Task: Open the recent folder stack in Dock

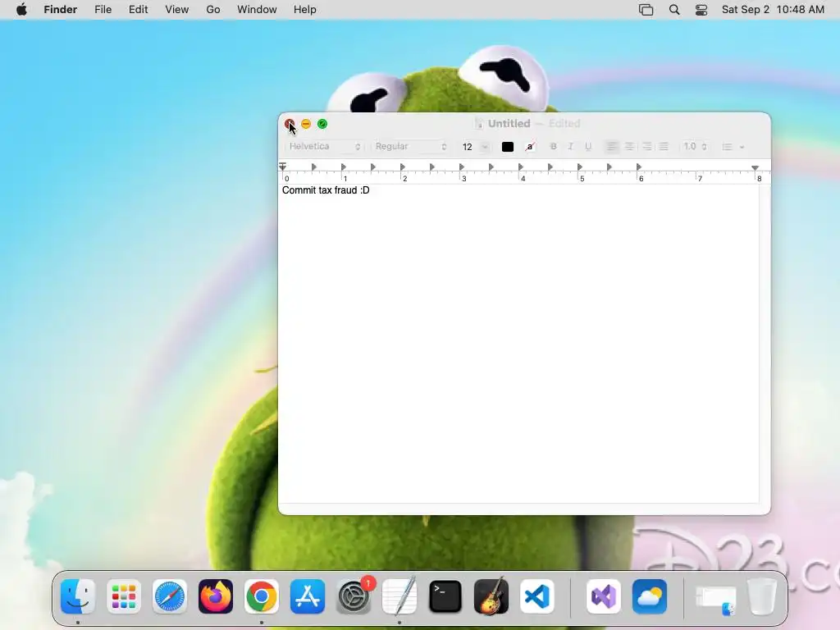Action: pyautogui.click(x=715, y=599)
